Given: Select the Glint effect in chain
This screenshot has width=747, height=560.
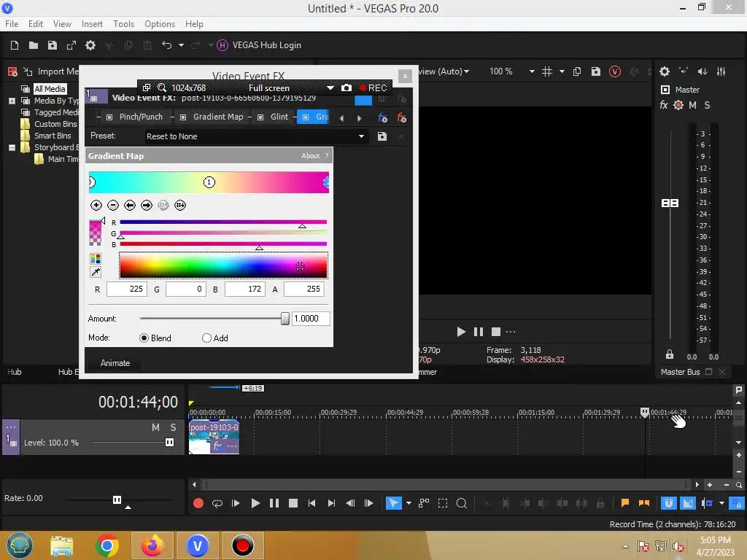Looking at the screenshot, I should (279, 117).
